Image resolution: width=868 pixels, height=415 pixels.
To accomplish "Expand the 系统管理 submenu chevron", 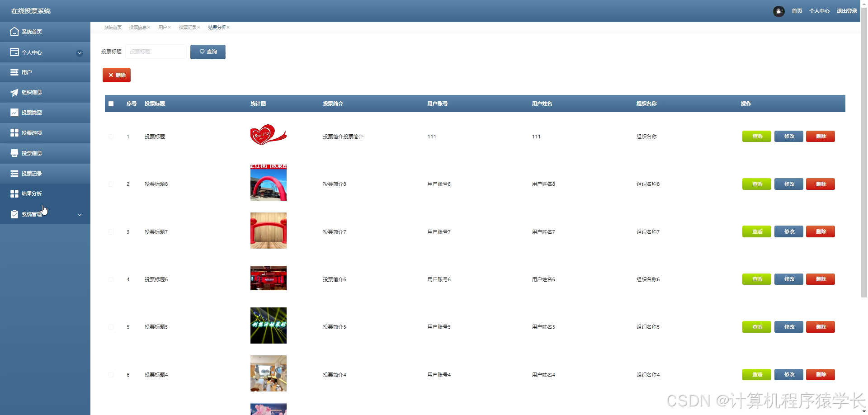I will 80,215.
